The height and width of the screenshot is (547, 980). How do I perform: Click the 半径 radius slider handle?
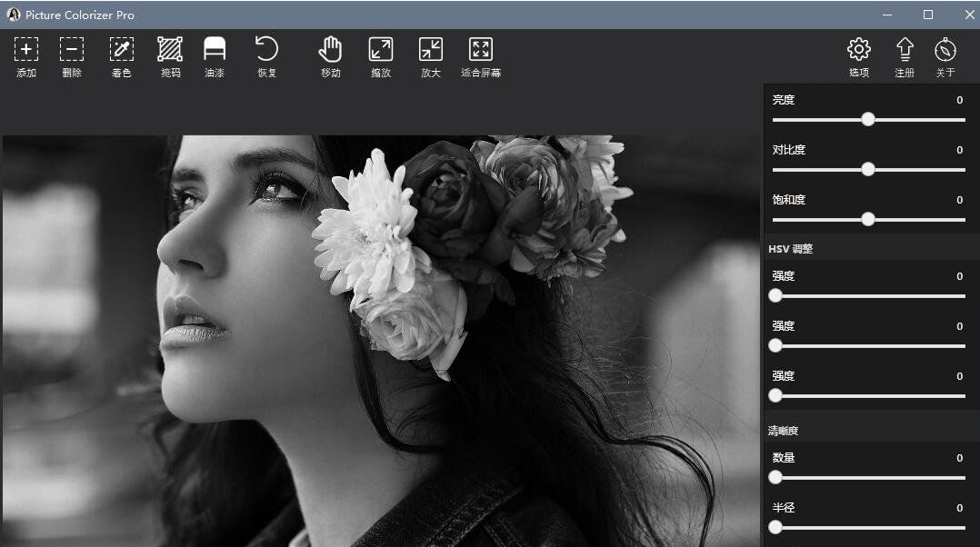pos(775,527)
